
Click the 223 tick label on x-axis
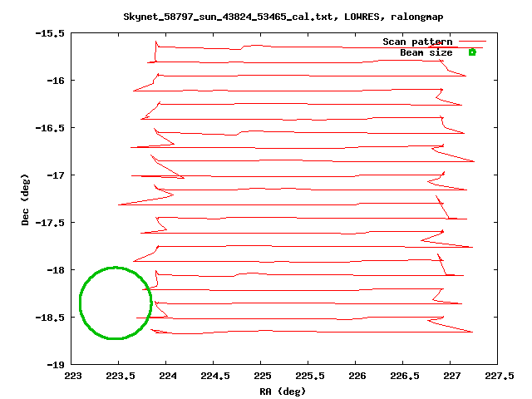(73, 376)
